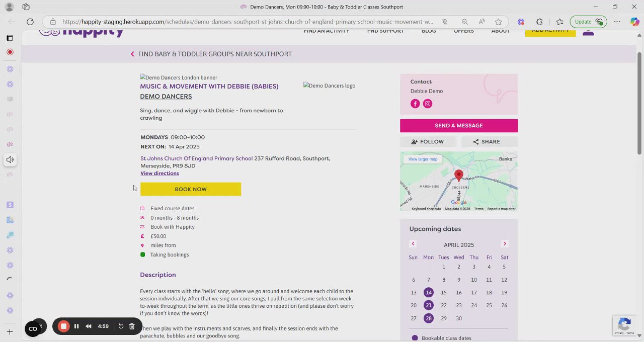Click the Happity logo

[82, 33]
